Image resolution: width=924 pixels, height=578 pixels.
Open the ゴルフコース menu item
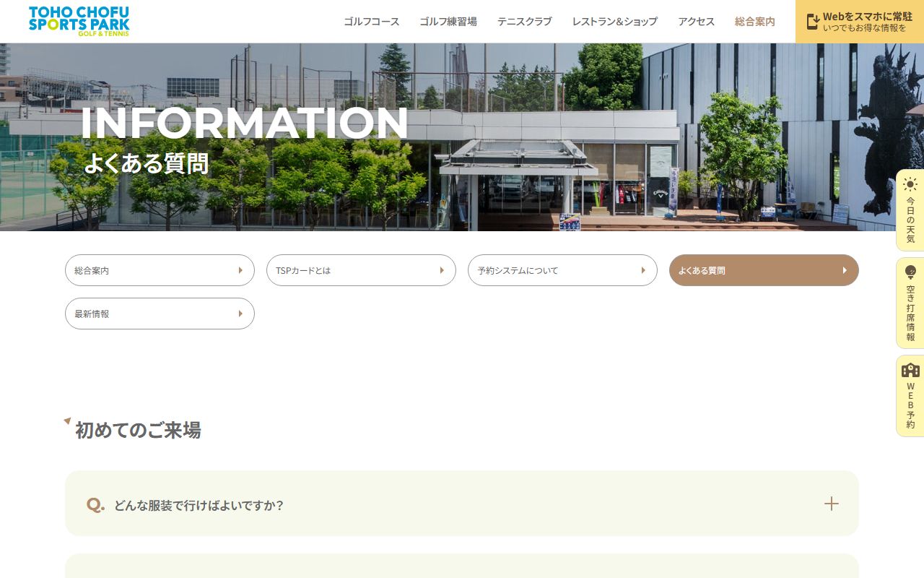pyautogui.click(x=372, y=22)
